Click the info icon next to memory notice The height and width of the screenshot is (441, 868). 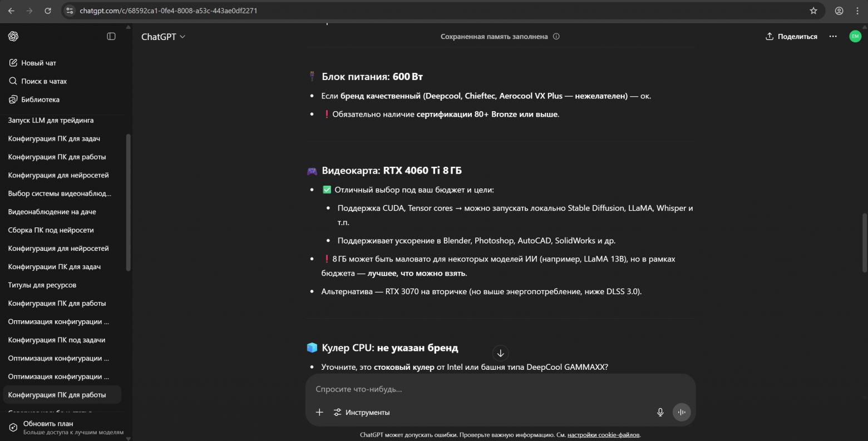coord(556,37)
